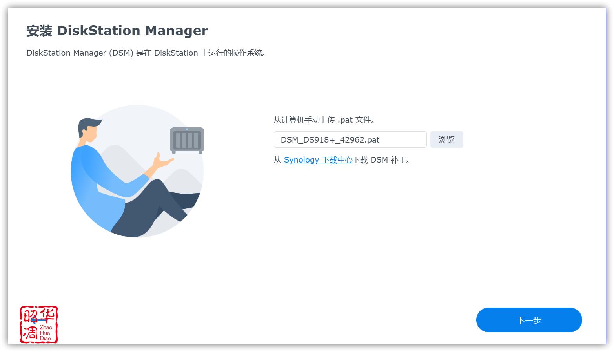Select the red Zhao Hua Diao seal watermark
The image size is (614, 364).
click(39, 324)
